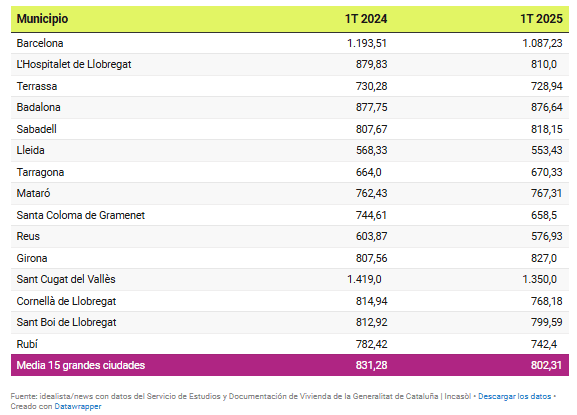Open the Datawrapper link
The image size is (577, 415).
(x=78, y=407)
